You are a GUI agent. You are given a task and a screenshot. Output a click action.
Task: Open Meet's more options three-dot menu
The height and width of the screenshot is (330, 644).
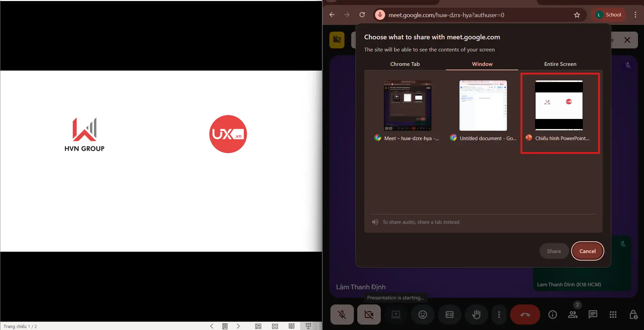click(x=499, y=315)
